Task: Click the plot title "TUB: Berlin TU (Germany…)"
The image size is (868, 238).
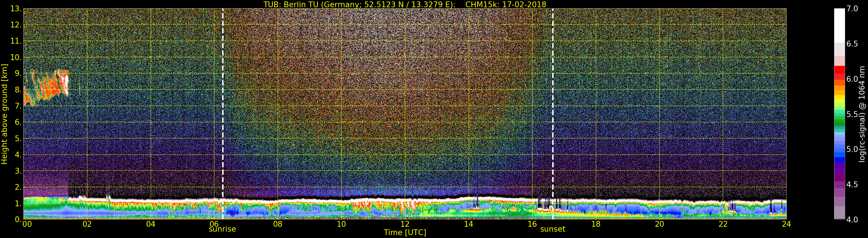Action: click(405, 4)
